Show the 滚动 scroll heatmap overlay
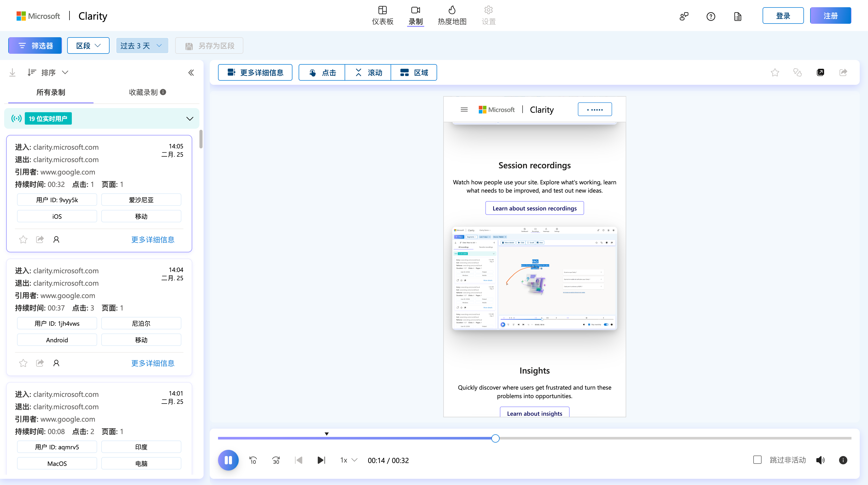The image size is (868, 485). [368, 72]
